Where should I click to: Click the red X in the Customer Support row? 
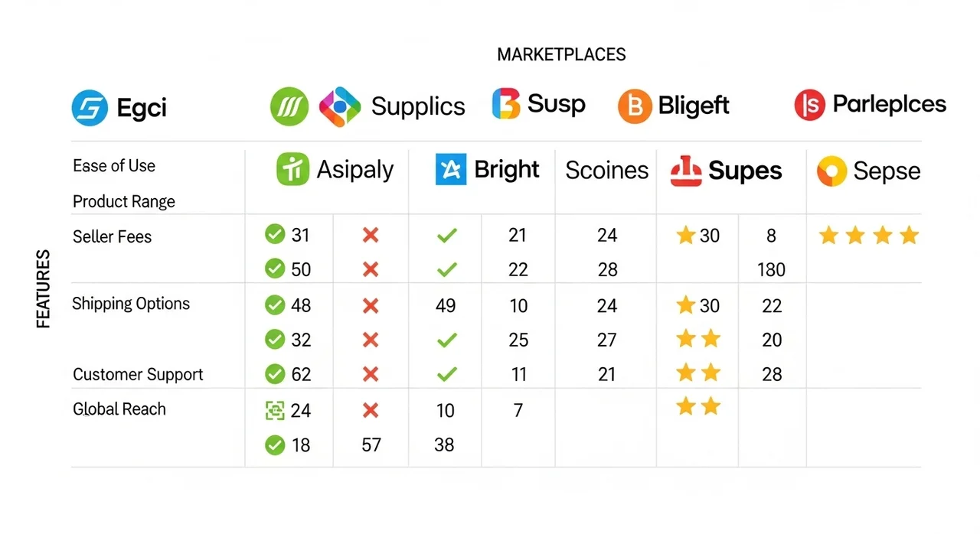pyautogui.click(x=371, y=374)
